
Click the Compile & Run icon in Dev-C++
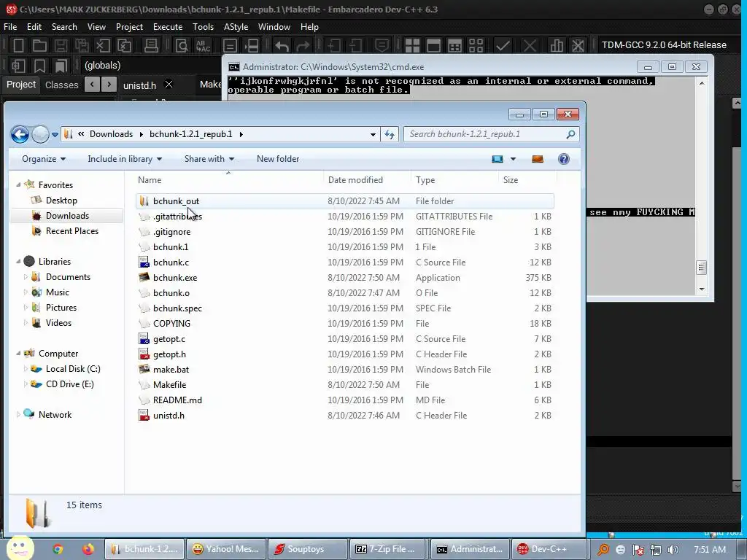pos(454,46)
